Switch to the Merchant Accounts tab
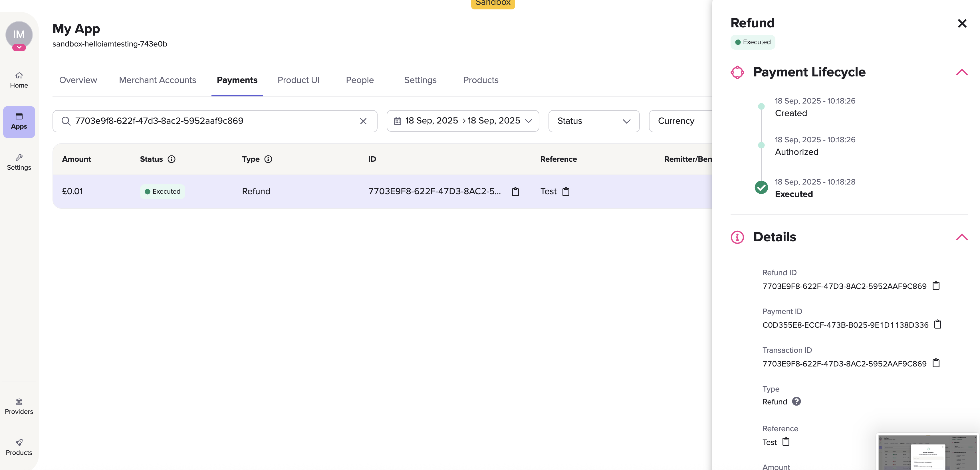 click(158, 80)
